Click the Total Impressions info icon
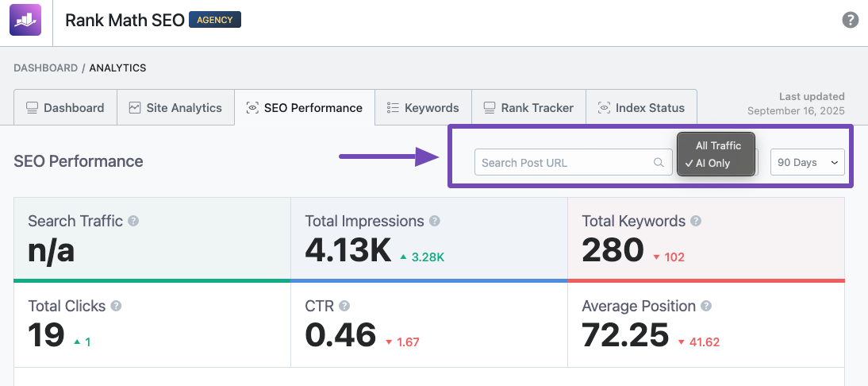 (434, 221)
